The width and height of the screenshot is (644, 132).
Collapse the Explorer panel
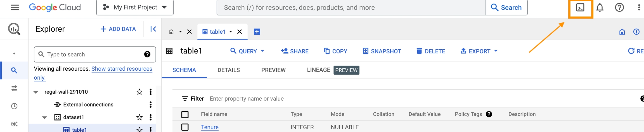(x=153, y=29)
